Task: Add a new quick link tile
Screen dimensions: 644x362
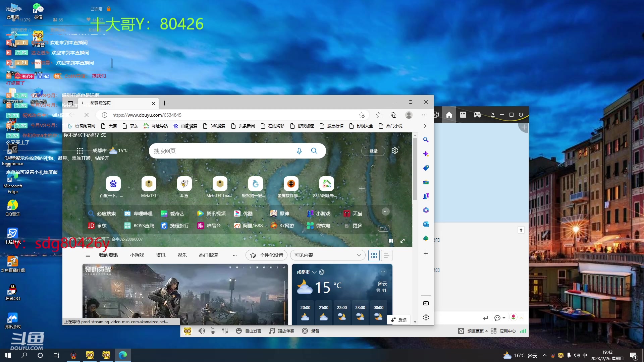Action: 362,189
